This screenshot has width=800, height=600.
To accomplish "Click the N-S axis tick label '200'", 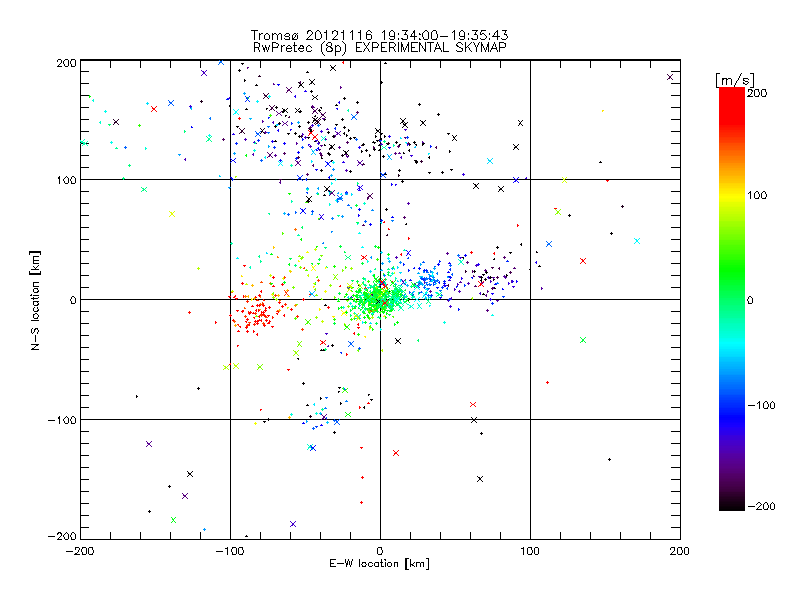I will (x=66, y=63).
